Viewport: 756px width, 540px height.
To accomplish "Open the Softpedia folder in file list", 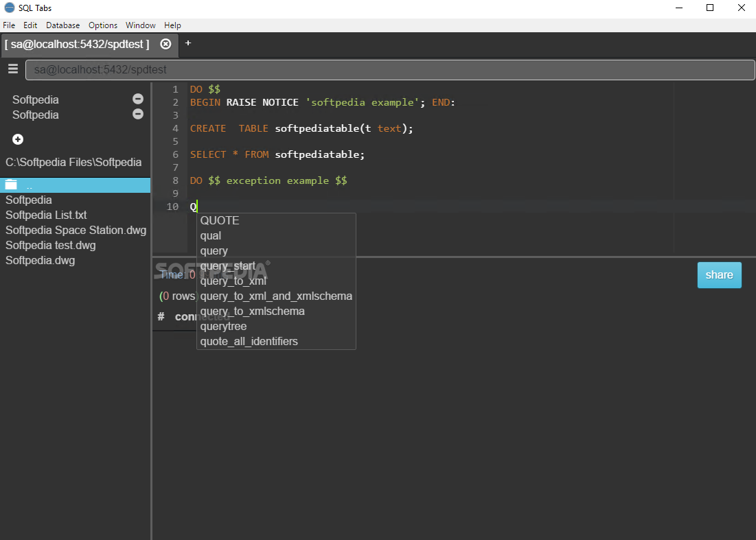I will pyautogui.click(x=28, y=200).
